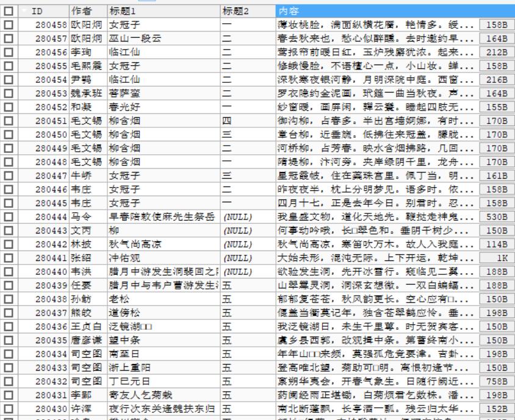Select the 标题2 cell 四 in row 280451

248,121
